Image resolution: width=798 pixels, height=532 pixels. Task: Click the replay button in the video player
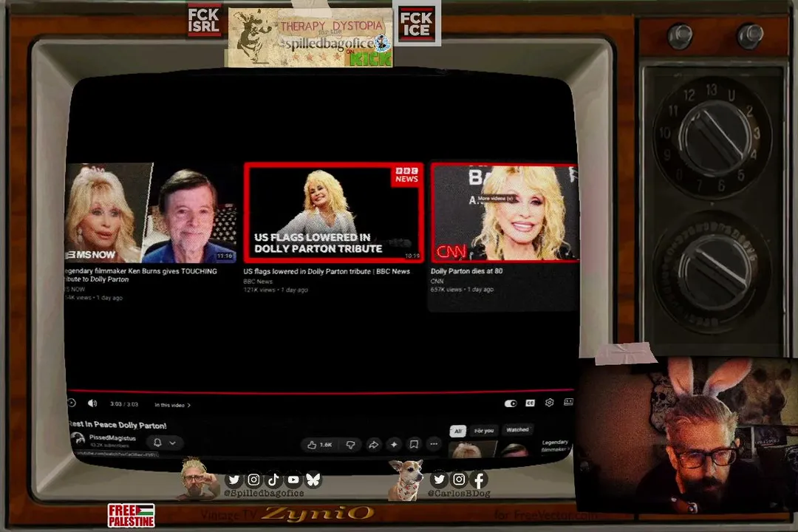pos(72,403)
